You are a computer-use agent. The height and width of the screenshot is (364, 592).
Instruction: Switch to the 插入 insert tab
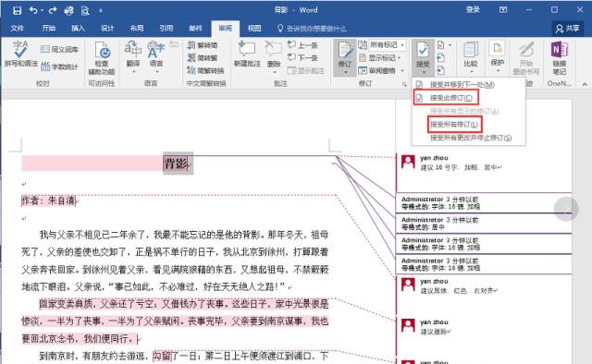coord(78,29)
